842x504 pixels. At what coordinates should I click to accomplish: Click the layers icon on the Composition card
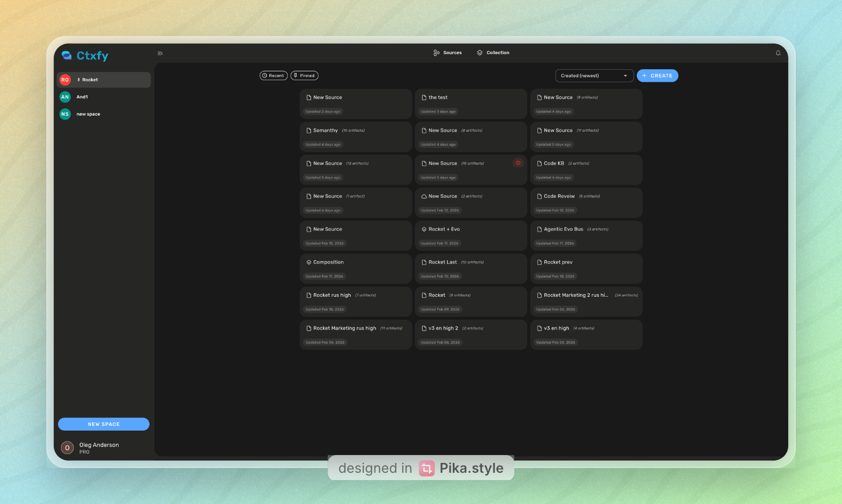click(308, 262)
